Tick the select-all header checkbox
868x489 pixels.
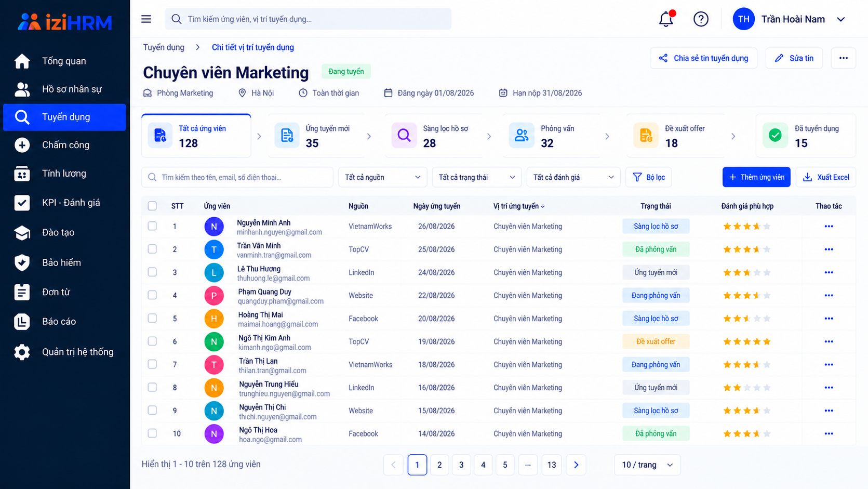pos(152,206)
